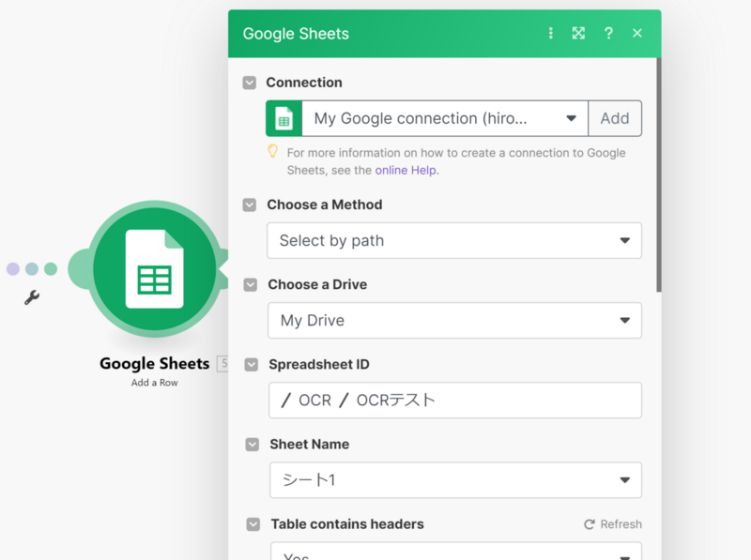Close the Google Sheets settings panel

tap(637, 33)
